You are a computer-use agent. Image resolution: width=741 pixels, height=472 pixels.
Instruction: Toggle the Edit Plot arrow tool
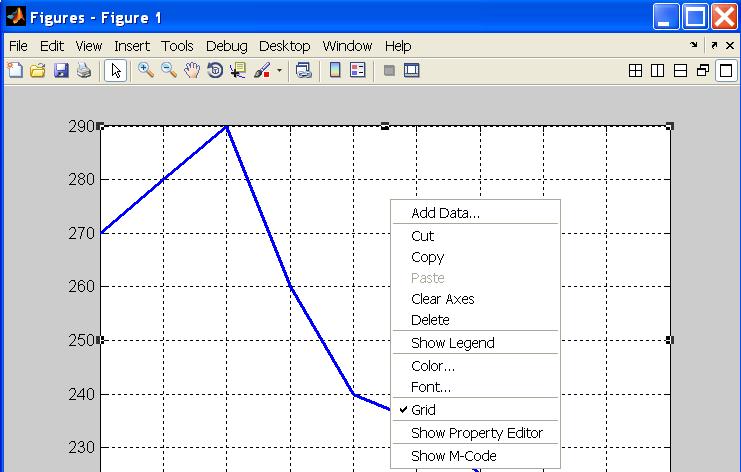(x=115, y=71)
